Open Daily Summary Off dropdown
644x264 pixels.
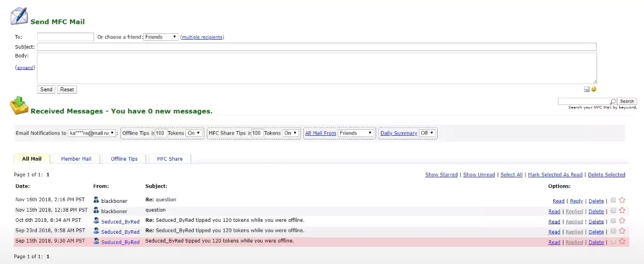click(x=427, y=133)
